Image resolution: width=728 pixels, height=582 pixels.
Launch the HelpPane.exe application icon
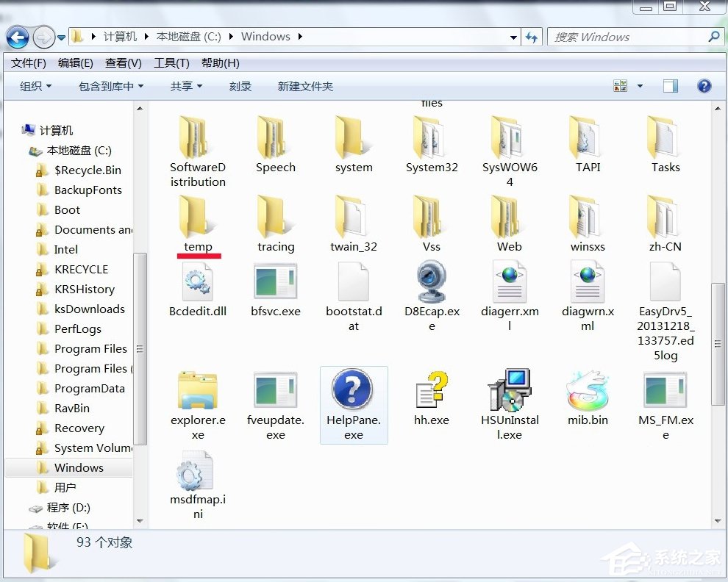tap(354, 389)
